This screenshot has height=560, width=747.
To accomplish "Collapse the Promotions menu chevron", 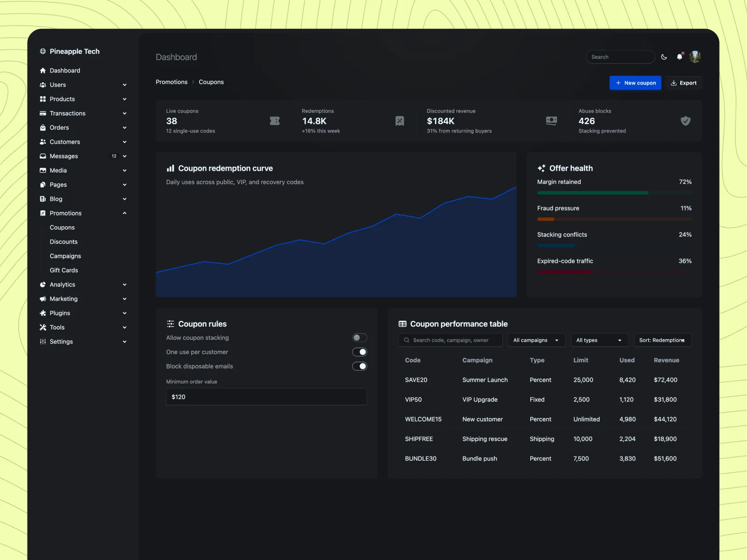I will pos(125,213).
